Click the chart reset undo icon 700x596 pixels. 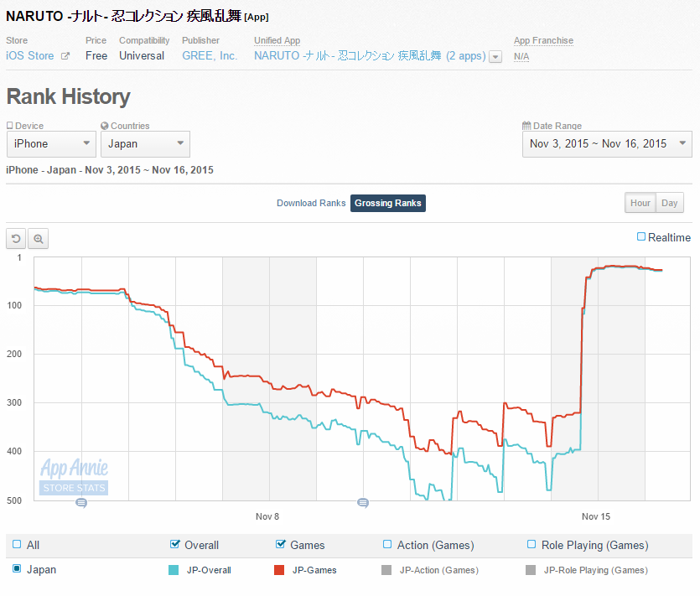16,238
